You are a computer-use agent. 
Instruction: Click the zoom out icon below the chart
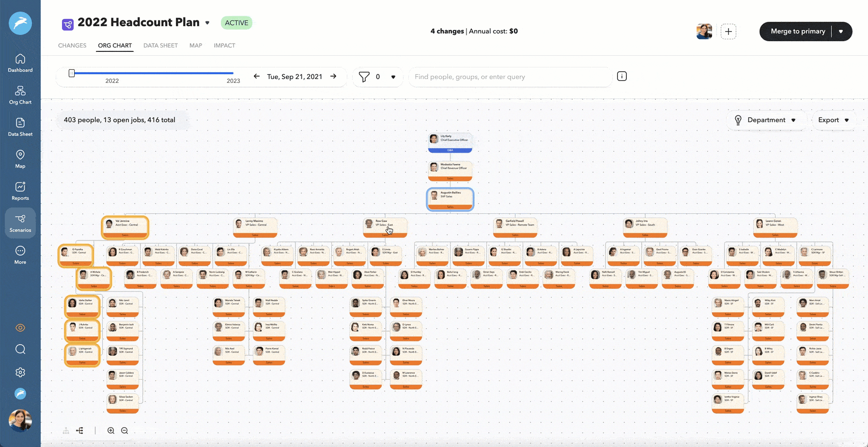point(124,431)
